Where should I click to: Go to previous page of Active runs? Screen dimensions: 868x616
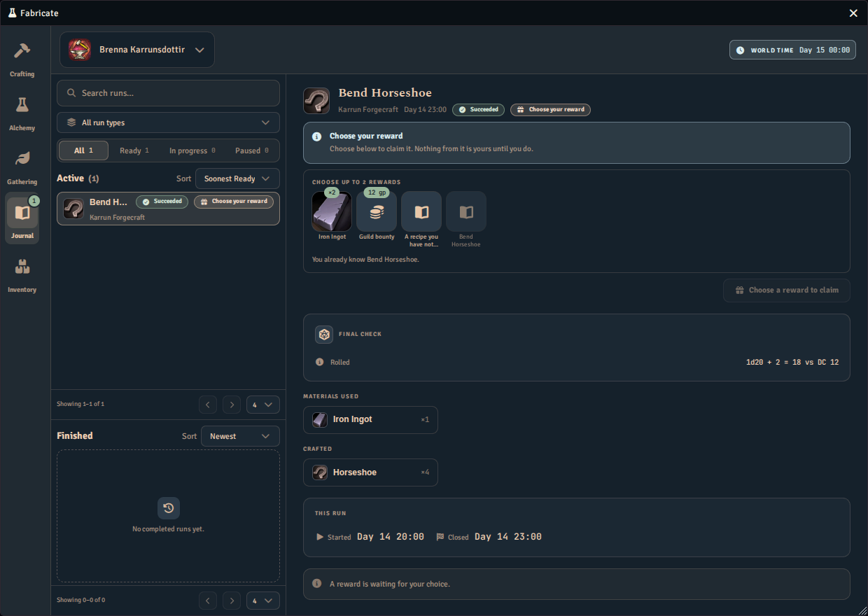pyautogui.click(x=208, y=405)
